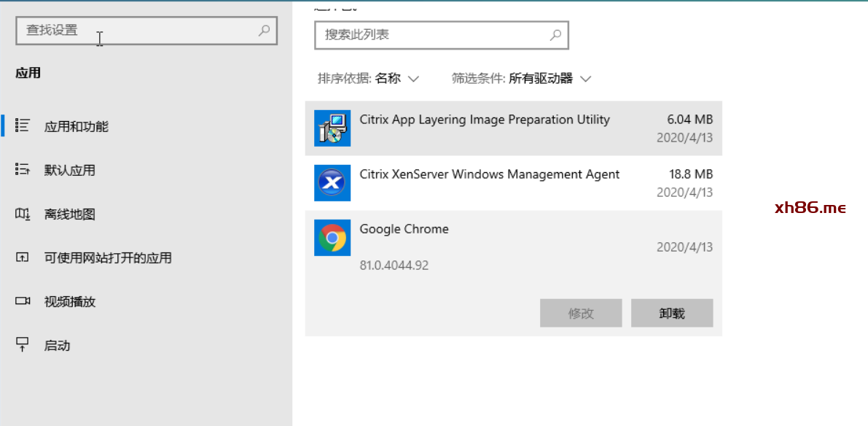Click the magnifier icon in 搜索此列表 box
Viewport: 868px width, 426px height.
tap(555, 35)
